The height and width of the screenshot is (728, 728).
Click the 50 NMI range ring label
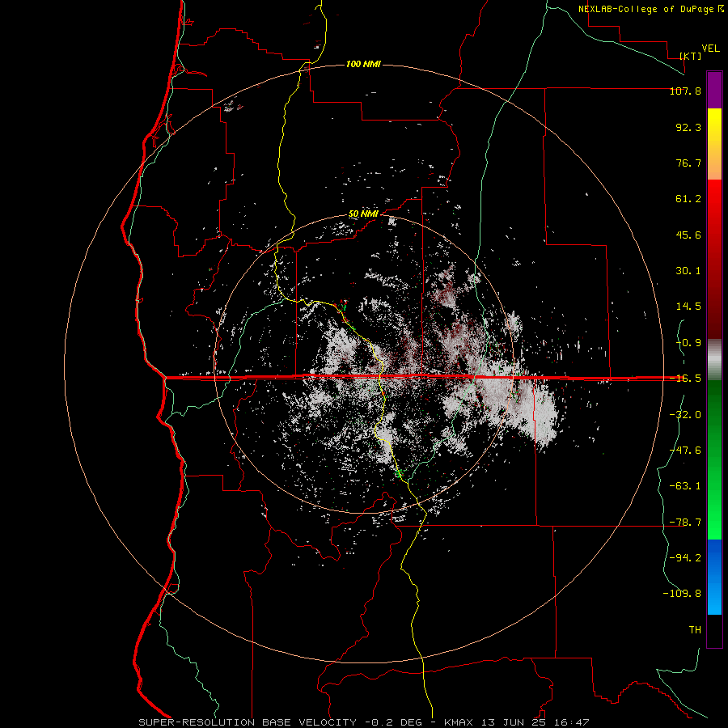pos(363,214)
